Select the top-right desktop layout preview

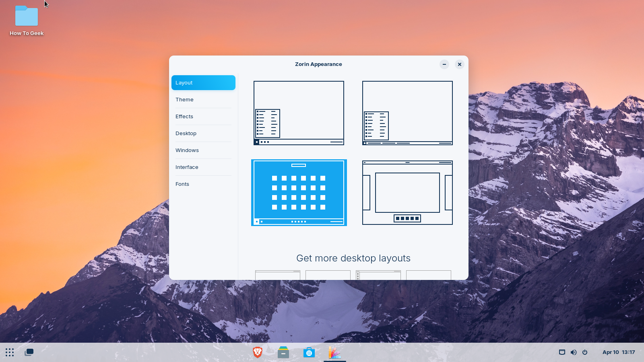[407, 113]
